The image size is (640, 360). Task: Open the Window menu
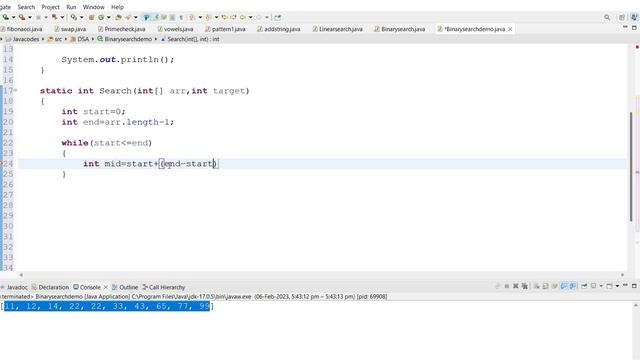[x=93, y=7]
